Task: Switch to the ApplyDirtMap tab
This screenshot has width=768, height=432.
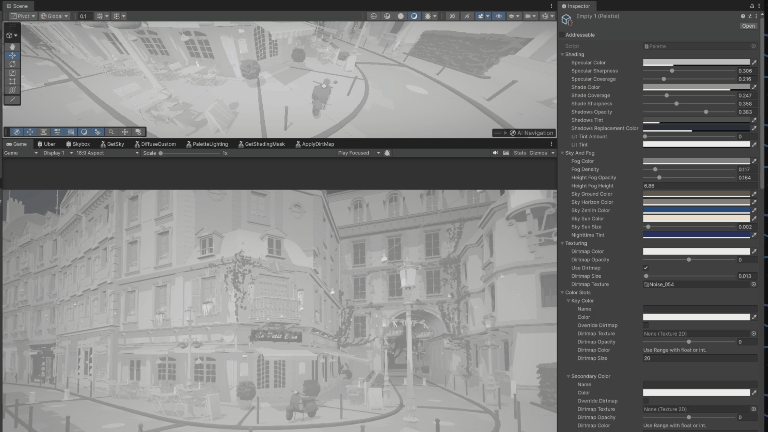Action: click(x=314, y=144)
